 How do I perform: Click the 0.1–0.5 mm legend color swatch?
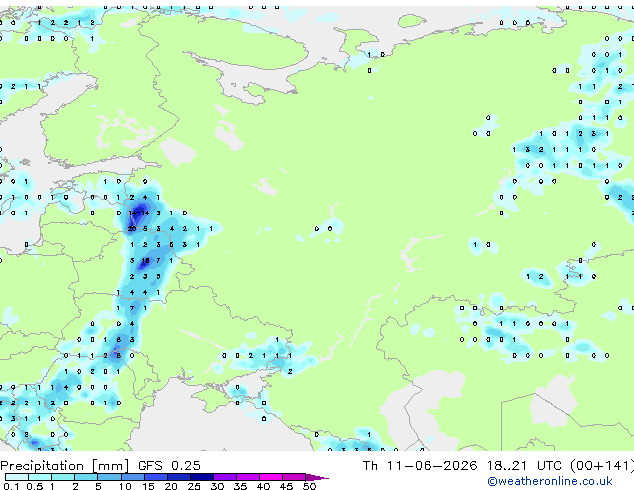coord(17,477)
